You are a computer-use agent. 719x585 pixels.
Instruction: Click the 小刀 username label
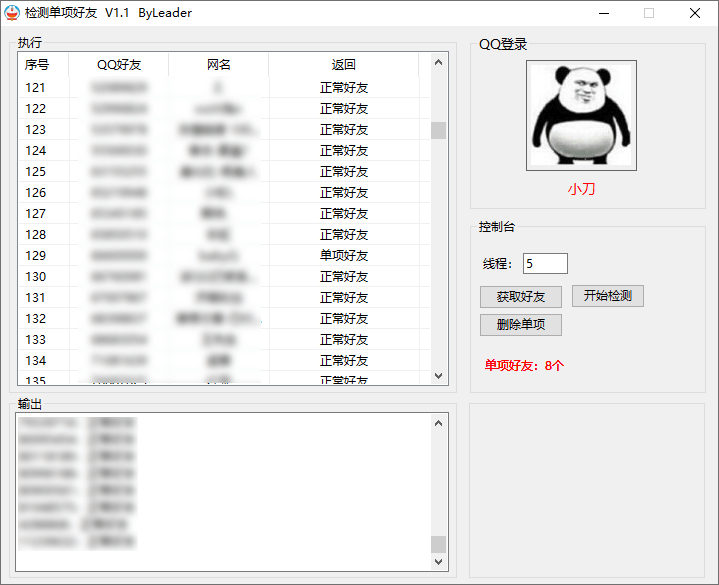point(581,189)
